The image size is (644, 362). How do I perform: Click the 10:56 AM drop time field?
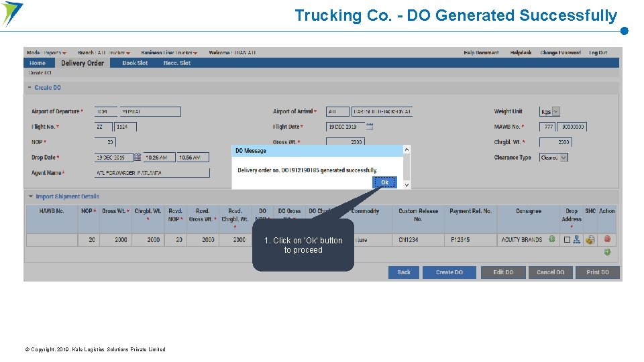coord(193,158)
